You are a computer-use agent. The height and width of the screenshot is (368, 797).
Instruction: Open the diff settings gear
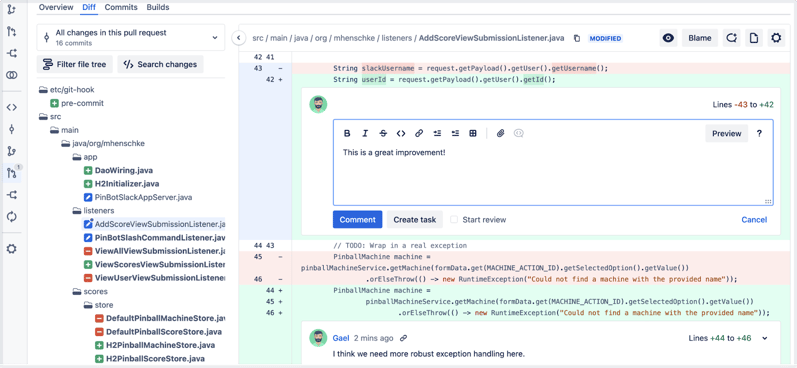click(x=776, y=38)
